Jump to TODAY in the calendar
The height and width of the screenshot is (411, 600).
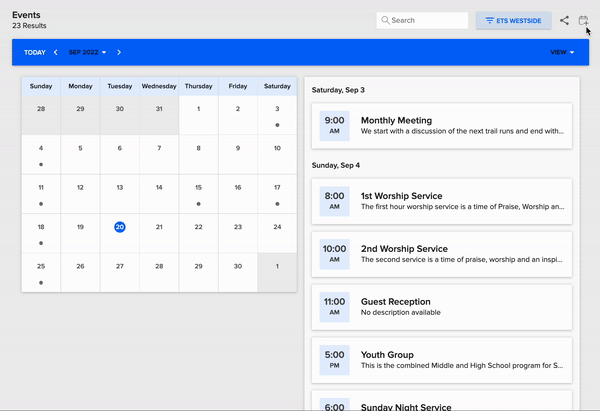(34, 52)
